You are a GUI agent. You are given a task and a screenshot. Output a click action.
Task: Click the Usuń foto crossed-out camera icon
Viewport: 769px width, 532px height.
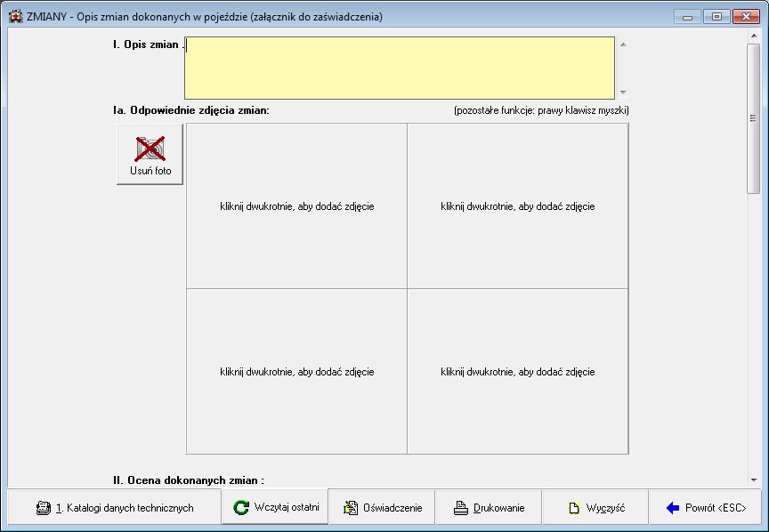click(150, 149)
